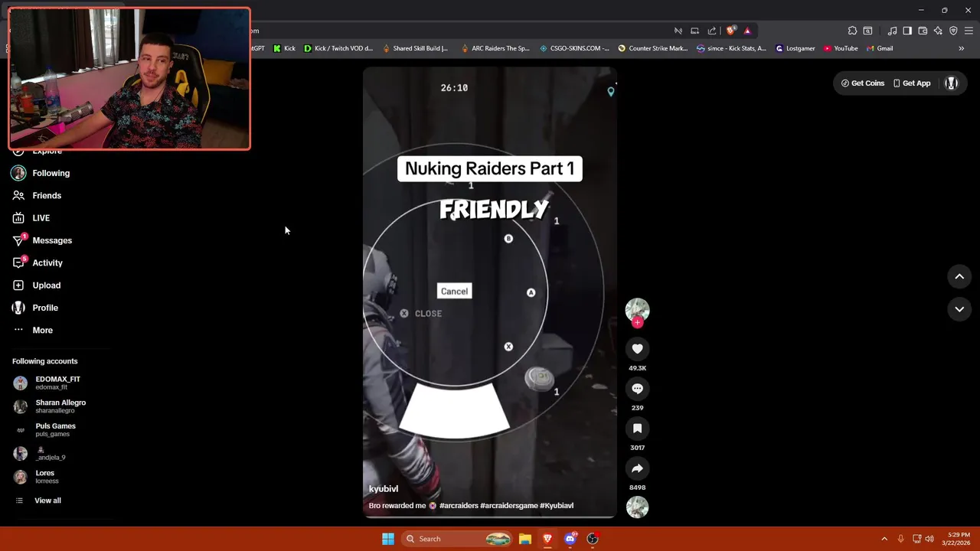Expand the hidden bookmarks chevron
This screenshot has height=551, width=980.
[962, 48]
